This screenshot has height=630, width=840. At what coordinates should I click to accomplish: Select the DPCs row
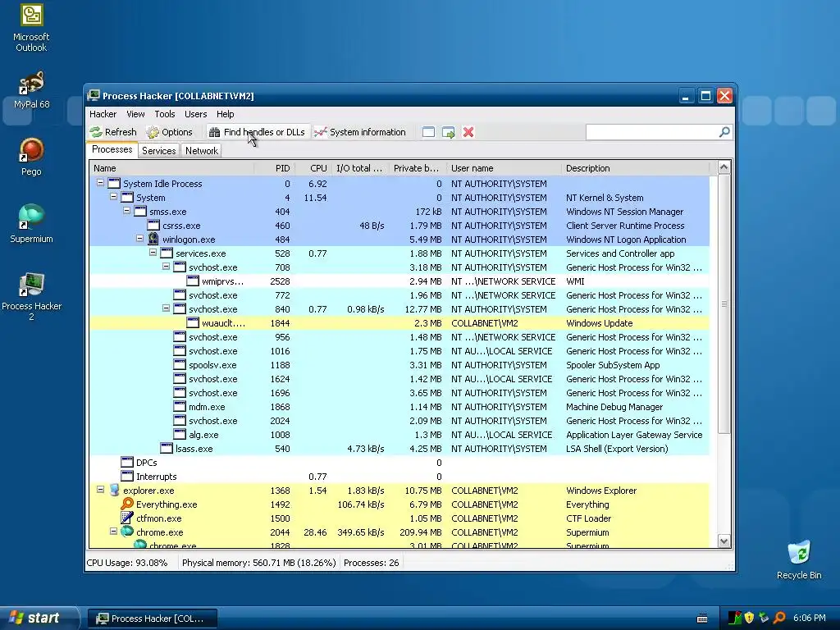click(x=399, y=463)
